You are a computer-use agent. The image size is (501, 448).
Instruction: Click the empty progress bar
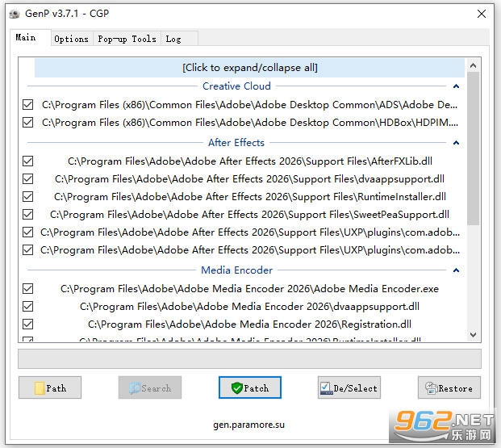click(249, 358)
